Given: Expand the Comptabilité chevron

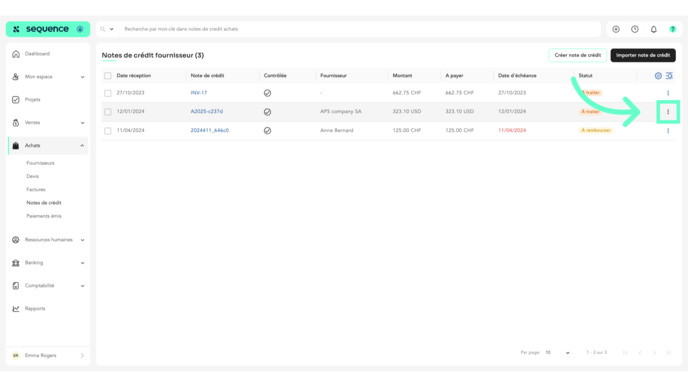Looking at the screenshot, I should coord(82,286).
